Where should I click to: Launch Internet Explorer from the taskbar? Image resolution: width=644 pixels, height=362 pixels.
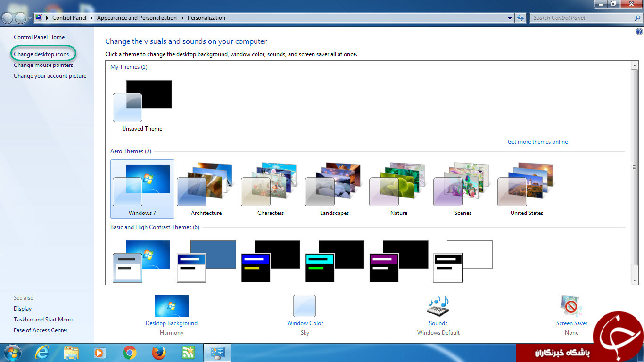[42, 353]
